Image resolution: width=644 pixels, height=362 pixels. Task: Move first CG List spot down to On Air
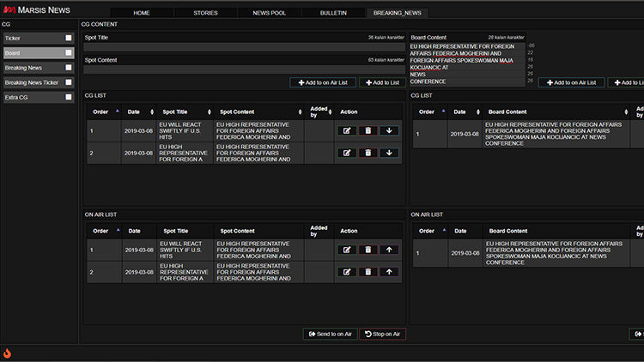[x=389, y=130]
